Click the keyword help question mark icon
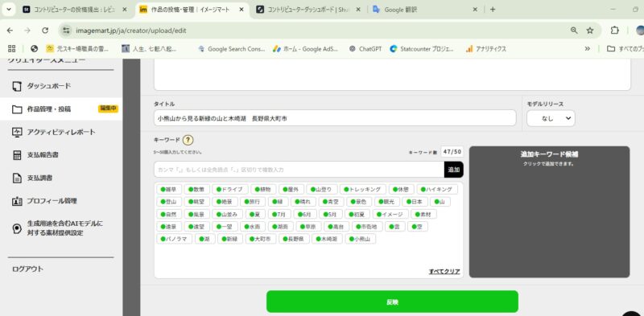This screenshot has height=316, width=644. [188, 140]
